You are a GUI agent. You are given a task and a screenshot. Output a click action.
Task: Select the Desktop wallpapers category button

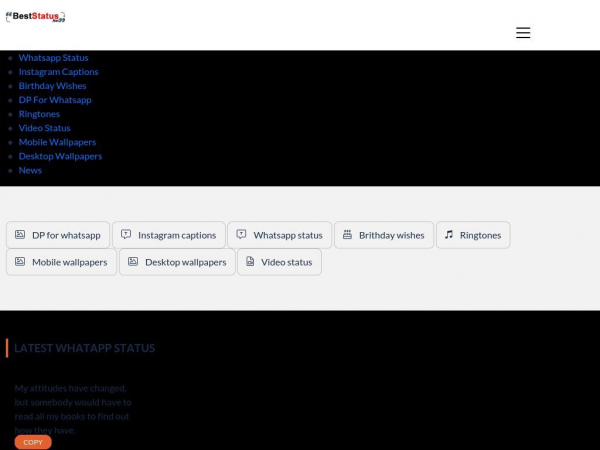(x=177, y=262)
